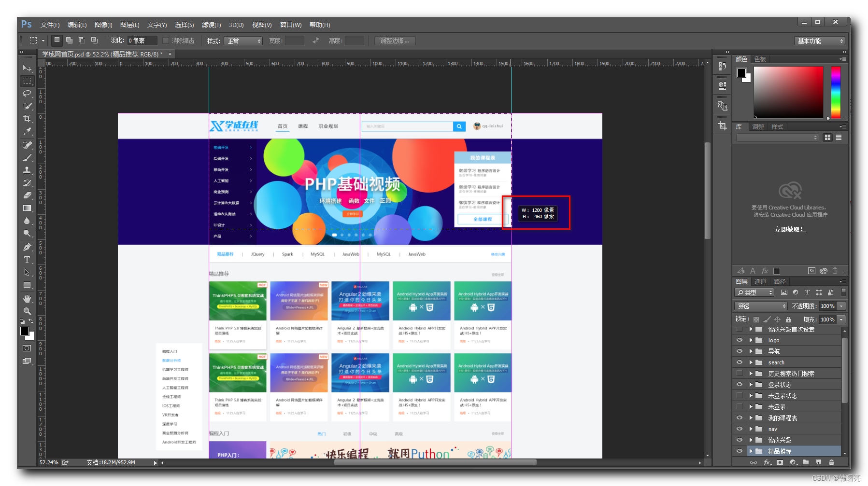Image resolution: width=868 pixels, height=486 pixels.
Task: Select the Rectangle shape tool
Action: click(x=27, y=285)
